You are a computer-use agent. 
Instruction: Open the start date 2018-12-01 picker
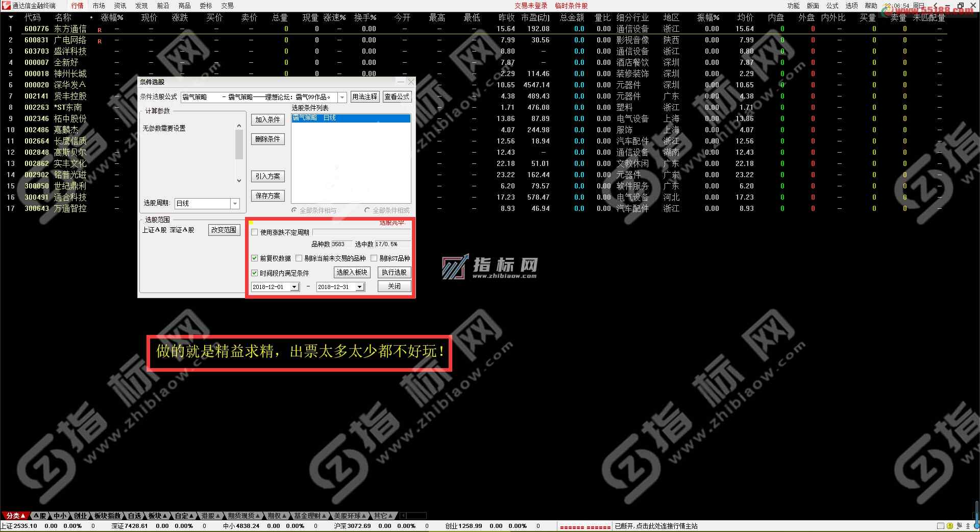pyautogui.click(x=295, y=287)
